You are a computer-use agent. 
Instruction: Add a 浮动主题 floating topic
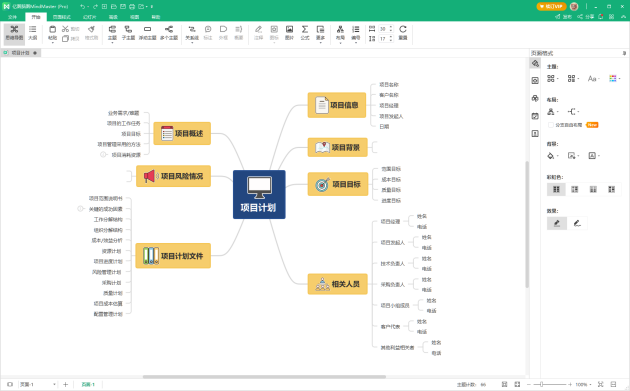pyautogui.click(x=147, y=33)
